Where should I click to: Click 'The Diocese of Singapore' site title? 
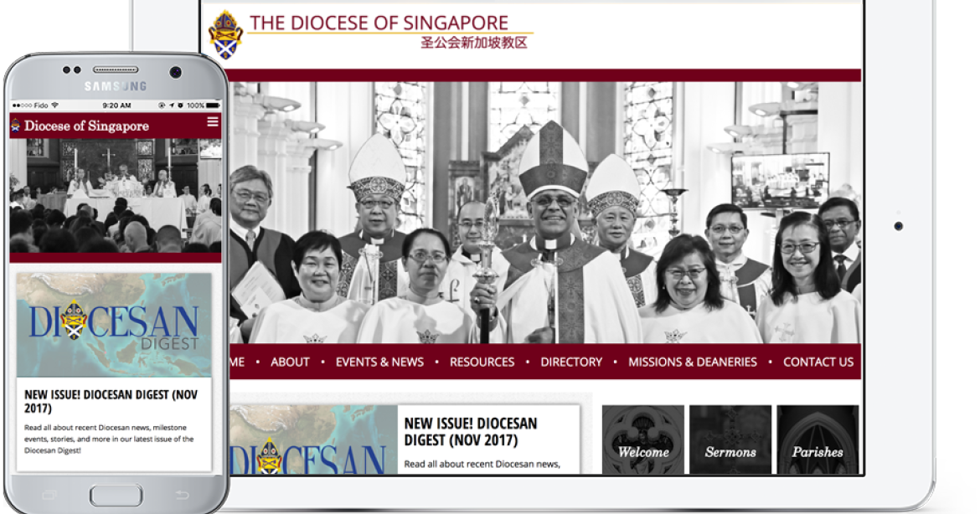379,23
